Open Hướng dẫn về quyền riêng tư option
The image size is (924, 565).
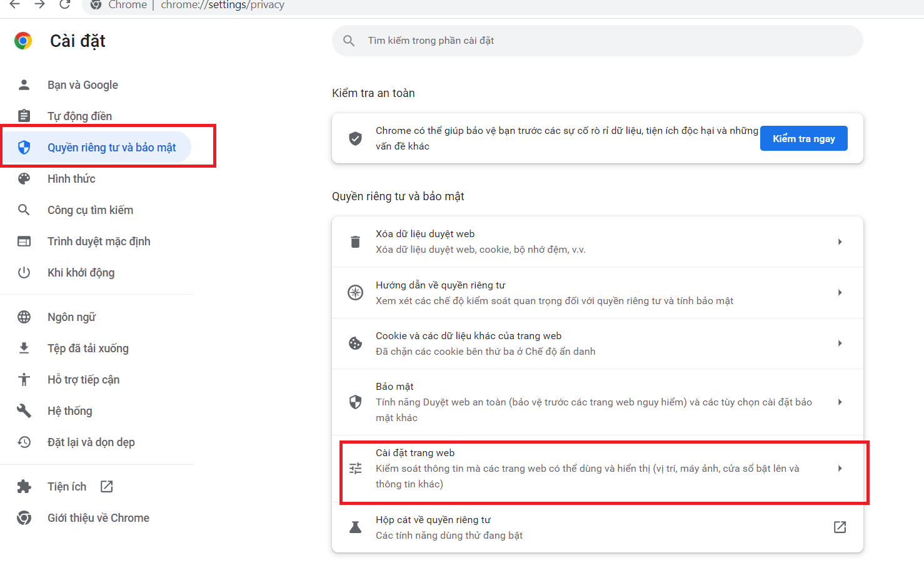click(x=597, y=292)
